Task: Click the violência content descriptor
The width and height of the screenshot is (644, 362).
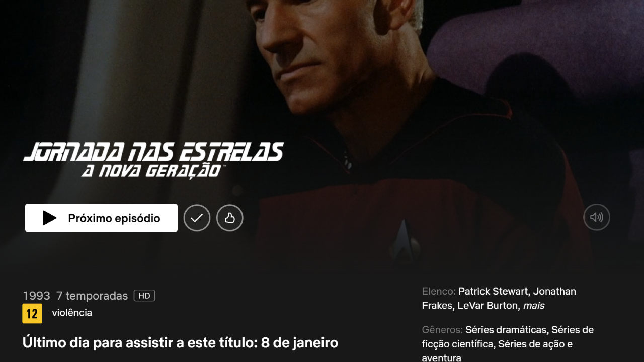Action: 72,313
